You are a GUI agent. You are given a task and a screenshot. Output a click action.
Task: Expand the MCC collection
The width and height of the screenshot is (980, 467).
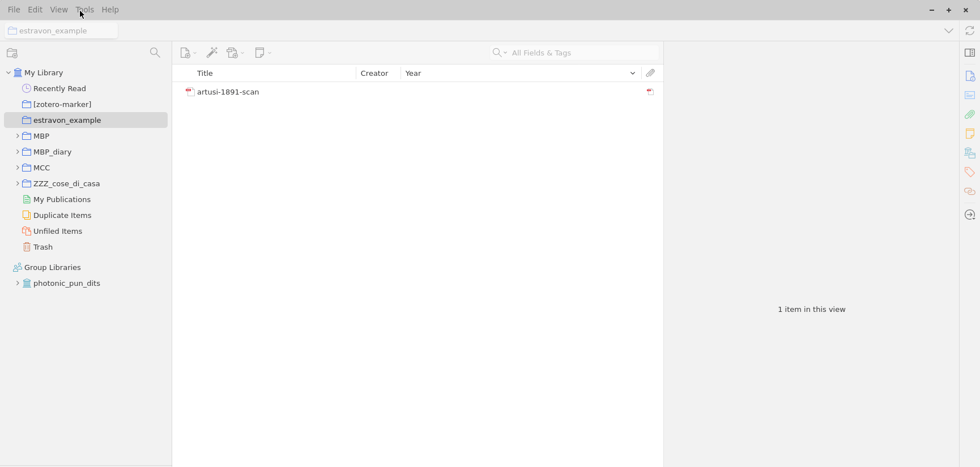[18, 168]
